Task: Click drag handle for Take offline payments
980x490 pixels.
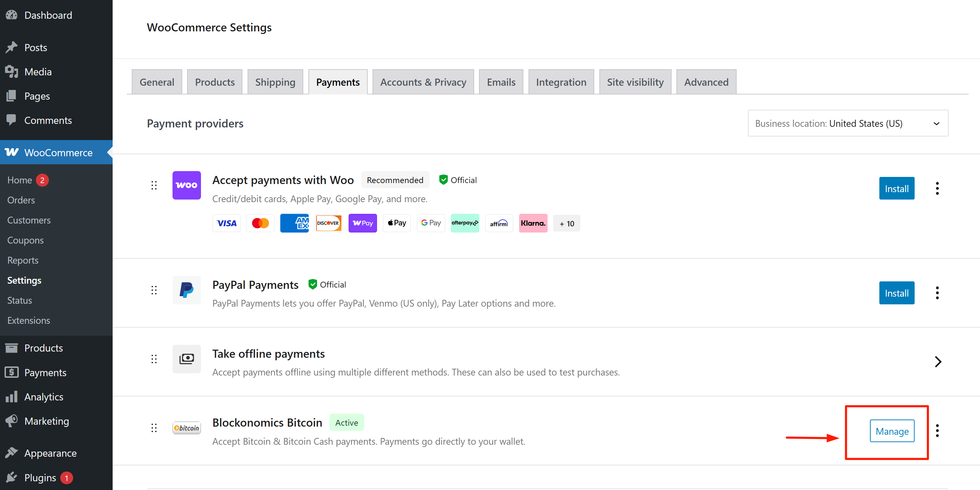Action: pos(154,359)
